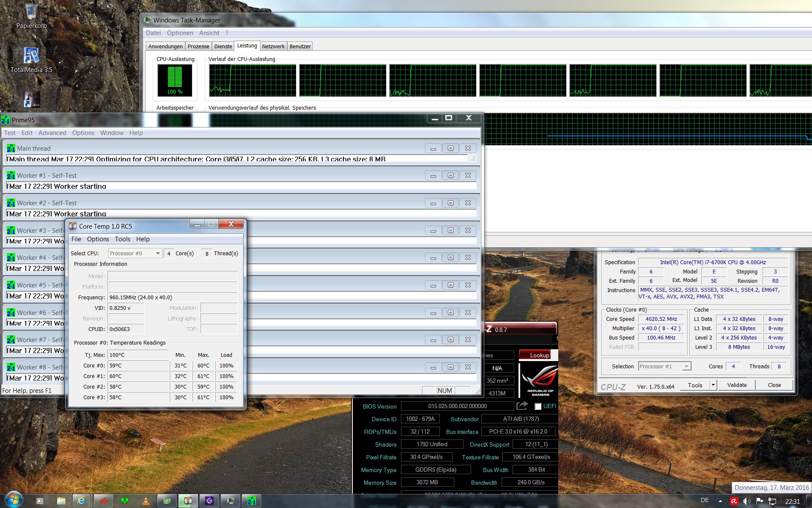Click the GPU-Z BIOS export share icon
Image resolution: width=812 pixels, height=508 pixels.
pos(522,406)
